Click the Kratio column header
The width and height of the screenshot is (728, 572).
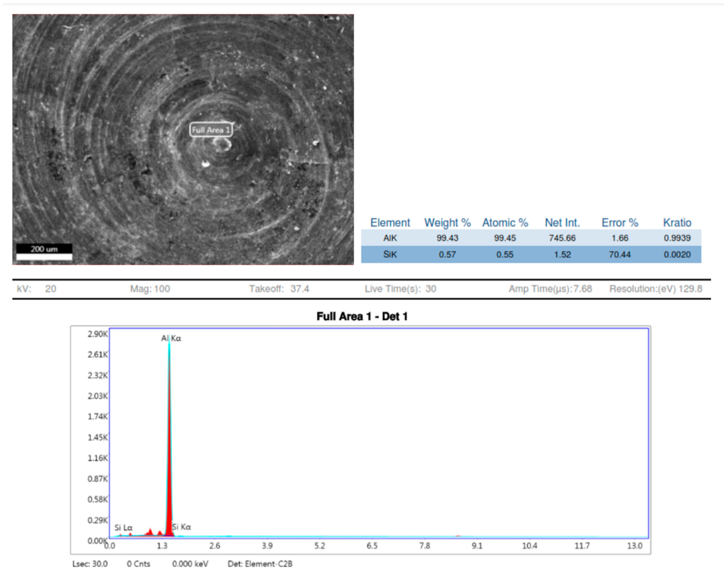[x=677, y=223]
